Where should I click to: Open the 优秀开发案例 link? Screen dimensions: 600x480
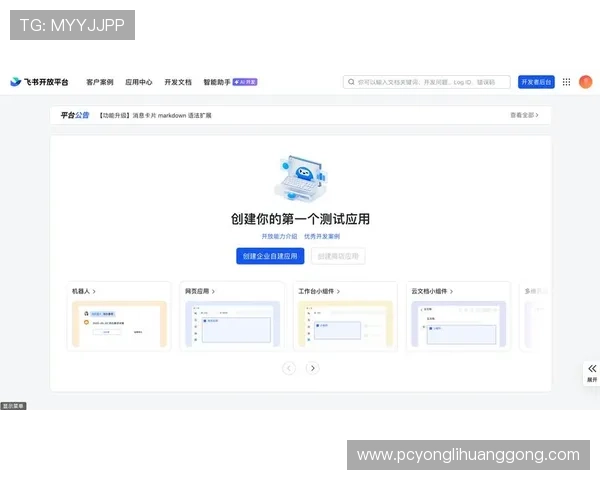coord(322,236)
